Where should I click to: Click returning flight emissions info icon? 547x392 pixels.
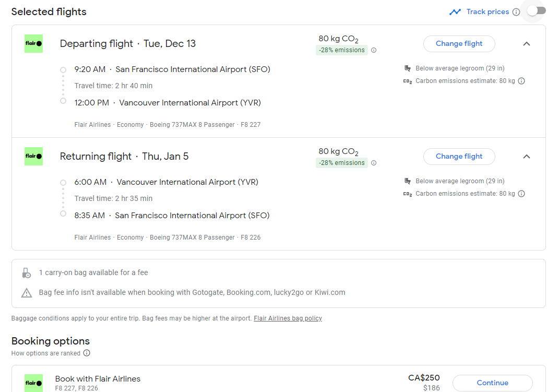[374, 163]
